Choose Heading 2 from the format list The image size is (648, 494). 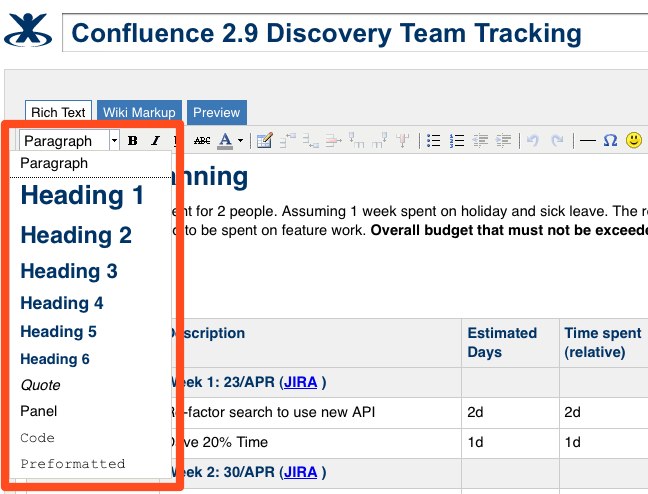(90, 235)
